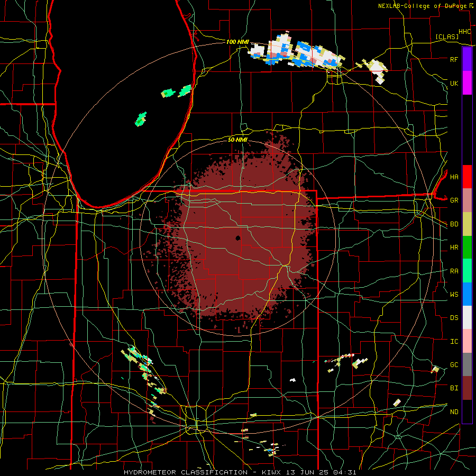
Task: Click the white DS legend swatch
Action: pos(467,317)
